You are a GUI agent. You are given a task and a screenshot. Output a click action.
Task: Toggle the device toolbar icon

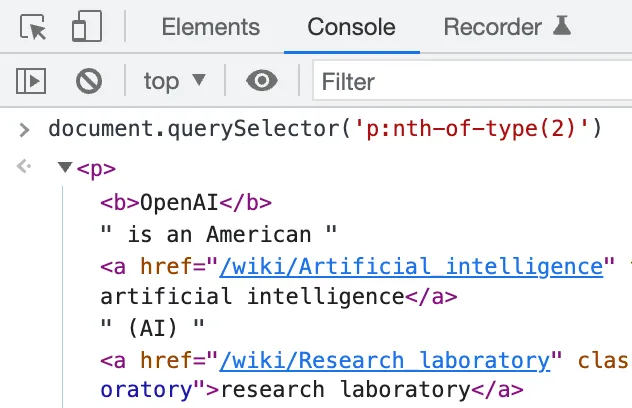pyautogui.click(x=87, y=26)
